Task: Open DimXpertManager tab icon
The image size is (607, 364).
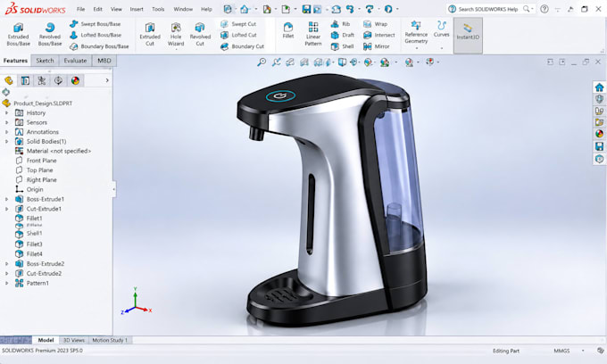Action: [x=58, y=80]
